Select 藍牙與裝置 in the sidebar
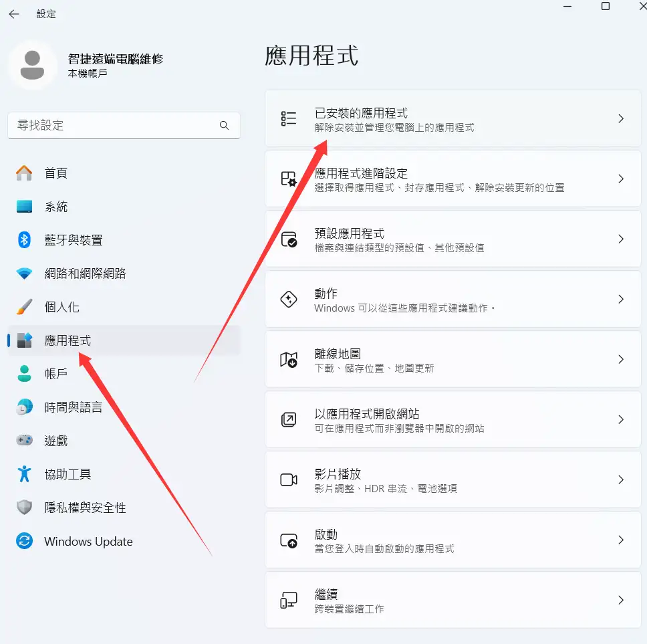Screen dimensions: 647x644 [124, 240]
